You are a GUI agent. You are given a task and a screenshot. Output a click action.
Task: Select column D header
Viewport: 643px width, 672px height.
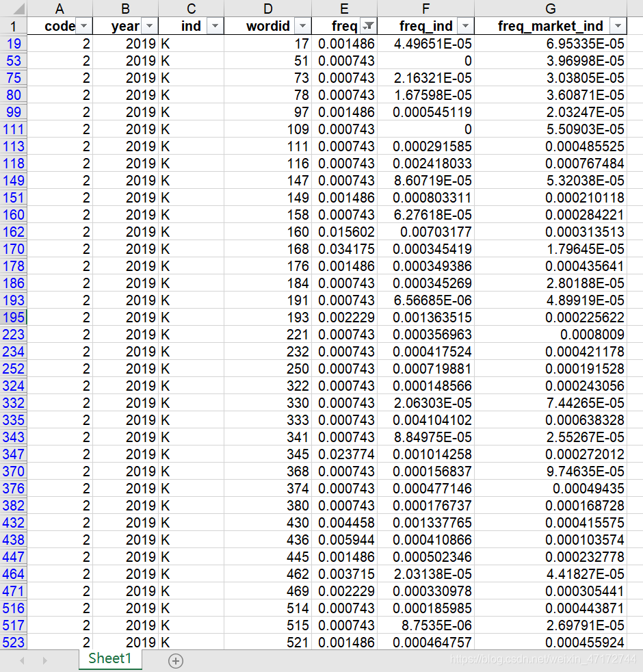tap(267, 9)
